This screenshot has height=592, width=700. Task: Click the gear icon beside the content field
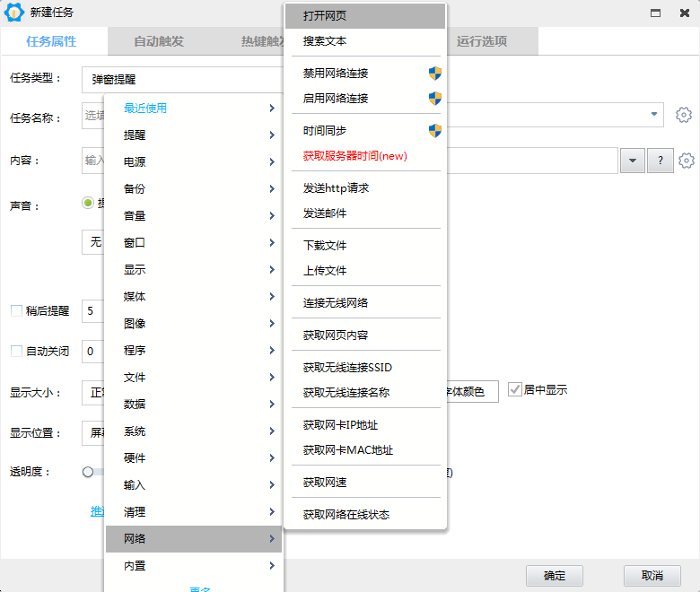coord(687,161)
